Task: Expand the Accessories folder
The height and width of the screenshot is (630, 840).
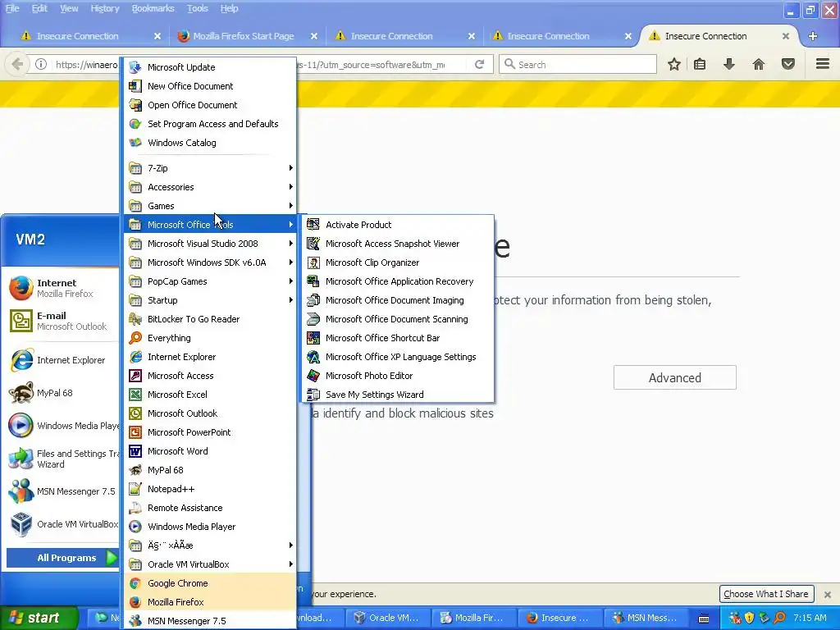Action: 210,187
